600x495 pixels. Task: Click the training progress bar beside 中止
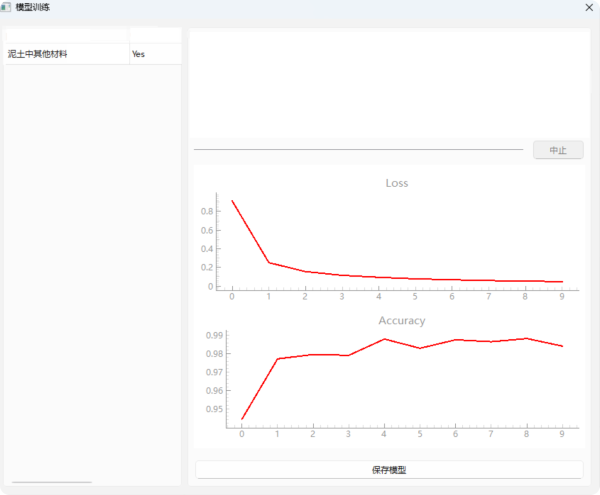tap(358, 149)
